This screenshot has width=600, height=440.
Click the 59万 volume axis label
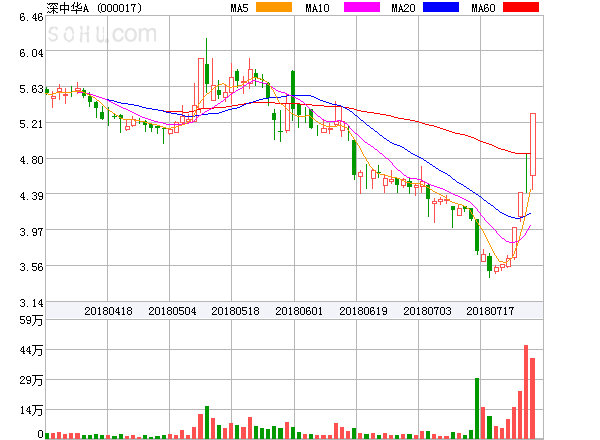click(31, 320)
